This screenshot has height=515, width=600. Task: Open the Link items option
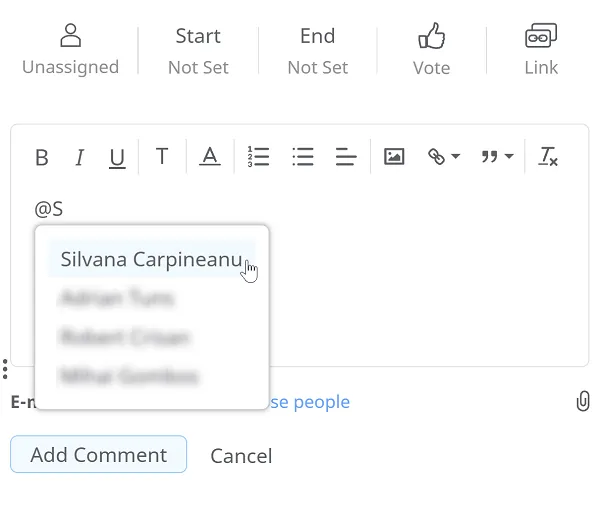click(x=541, y=50)
